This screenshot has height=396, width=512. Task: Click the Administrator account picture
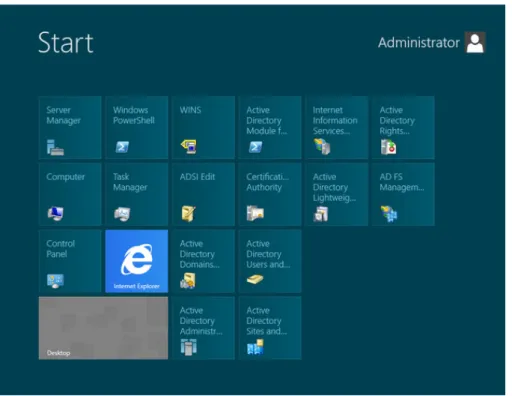475,42
